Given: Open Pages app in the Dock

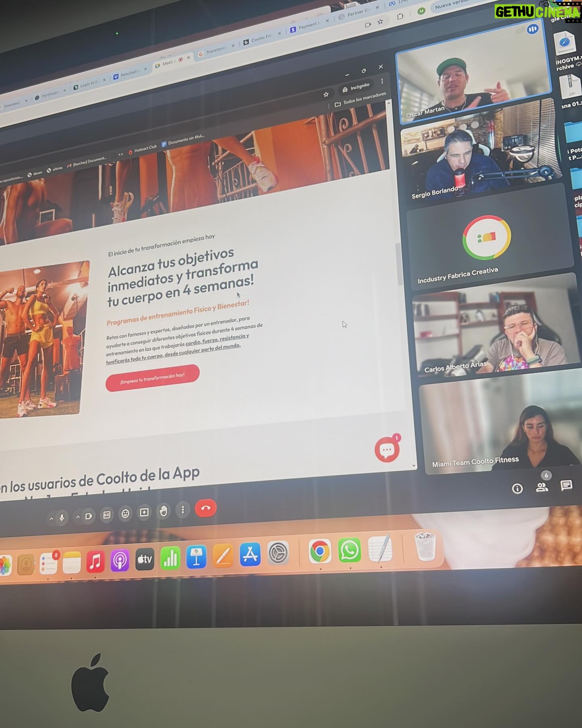Looking at the screenshot, I should coord(223,556).
